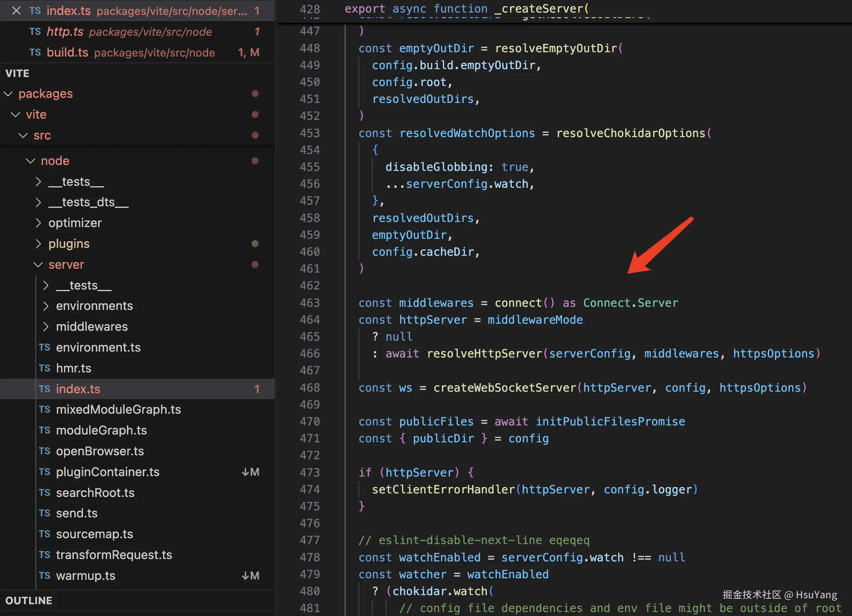The height and width of the screenshot is (616, 852).
Task: Switch to http.ts in open editors
Action: 65,31
